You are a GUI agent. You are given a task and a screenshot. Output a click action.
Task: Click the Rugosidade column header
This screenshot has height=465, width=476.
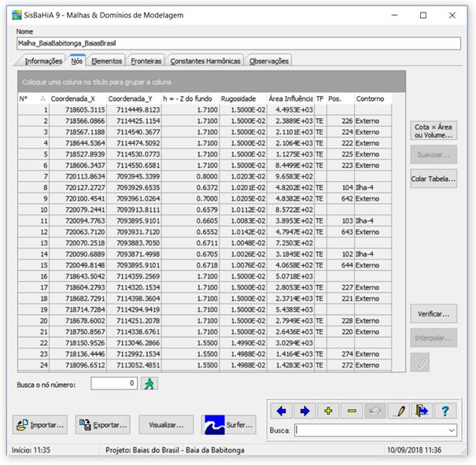coord(243,98)
